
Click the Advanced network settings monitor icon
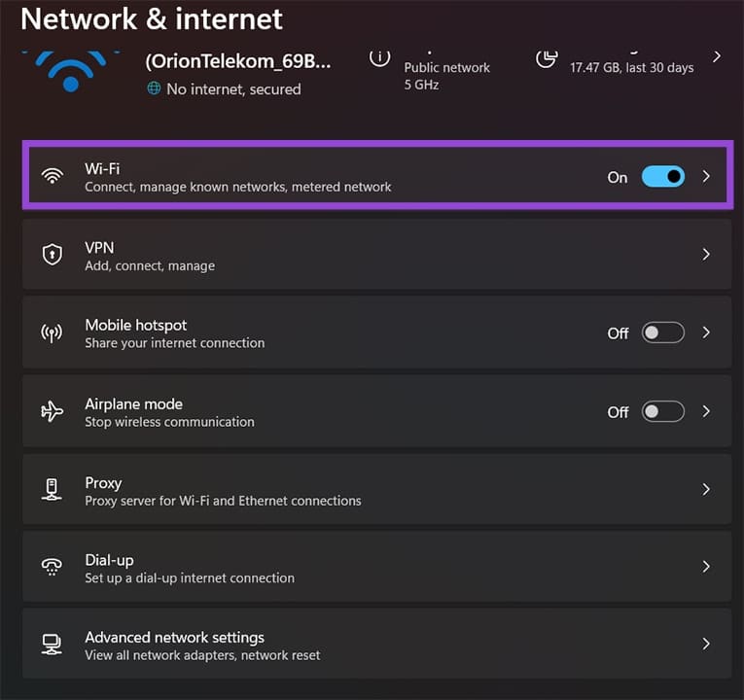(52, 645)
